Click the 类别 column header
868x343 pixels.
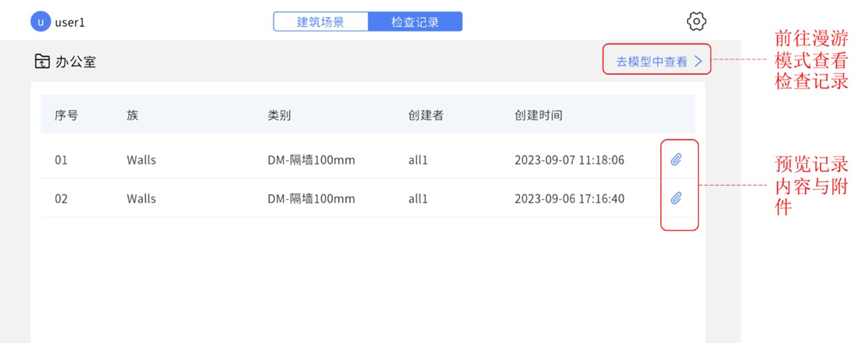(x=279, y=115)
